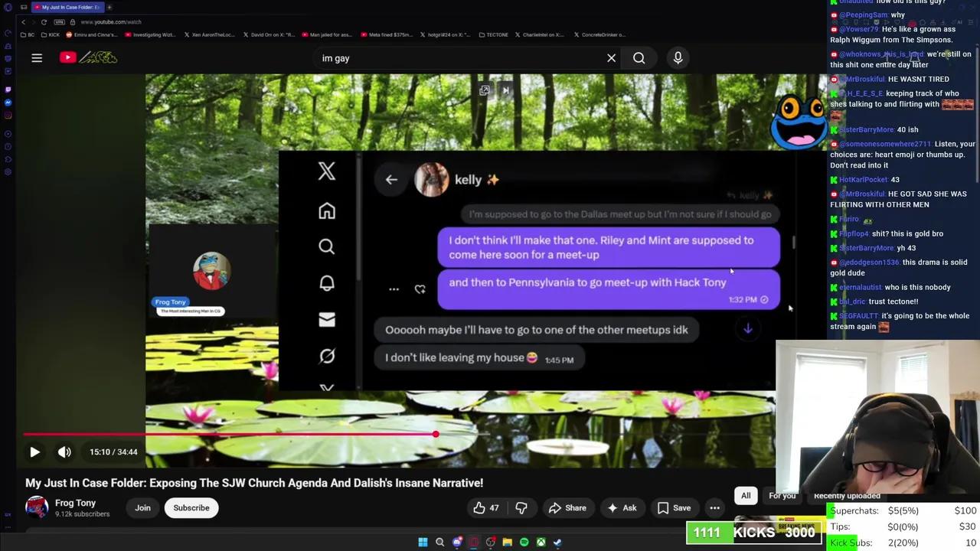Subscribe to Frog Tony channel
The width and height of the screenshot is (980, 551).
coord(191,508)
